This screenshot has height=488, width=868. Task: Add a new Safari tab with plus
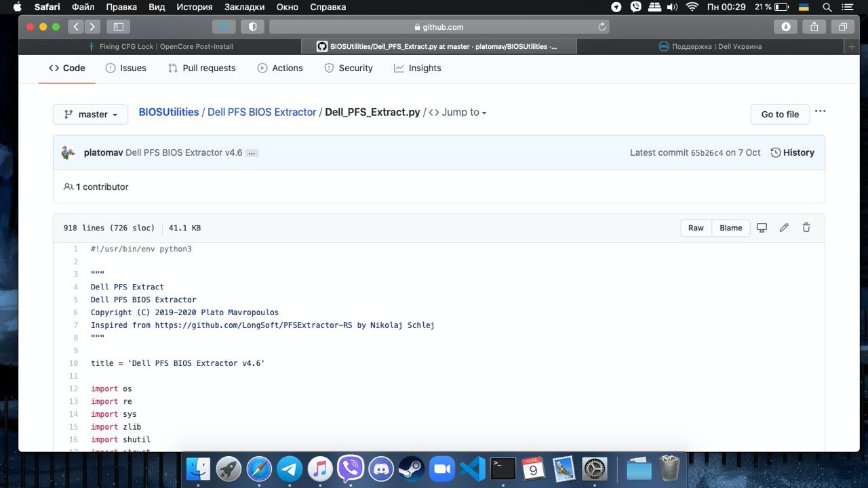tap(852, 46)
